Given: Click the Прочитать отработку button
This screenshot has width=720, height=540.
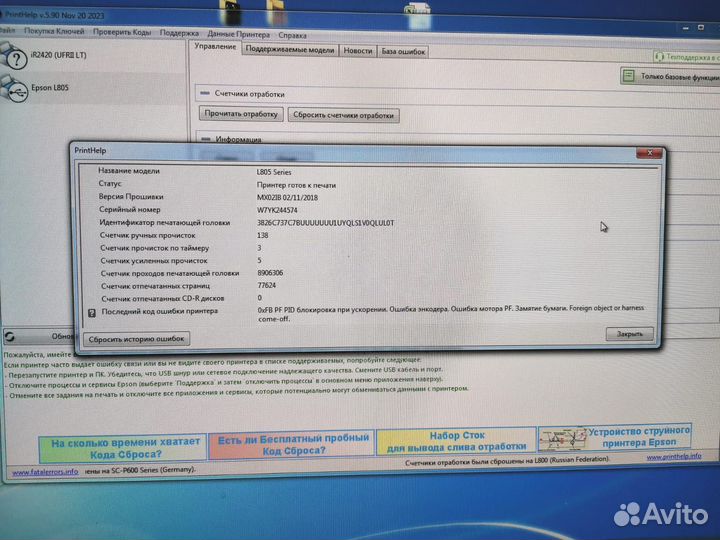Looking at the screenshot, I should pyautogui.click(x=241, y=113).
